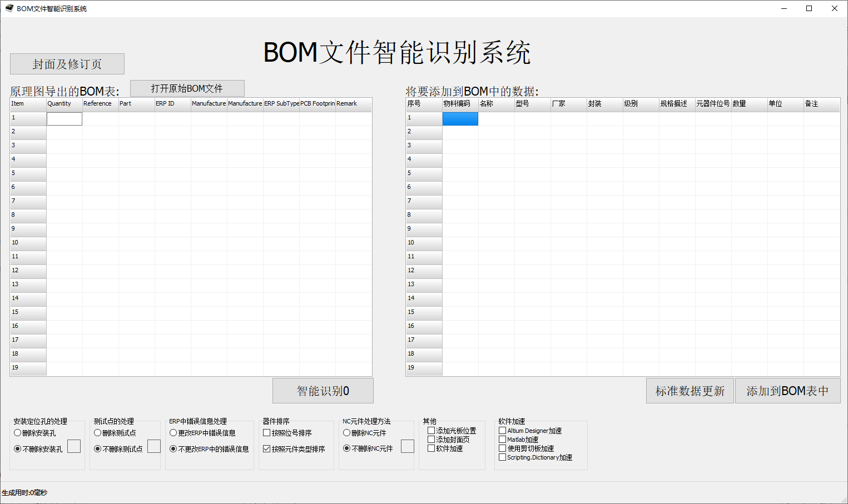Click 打开原始BOM文件 to load original BOM
The height and width of the screenshot is (504, 848).
pyautogui.click(x=187, y=88)
